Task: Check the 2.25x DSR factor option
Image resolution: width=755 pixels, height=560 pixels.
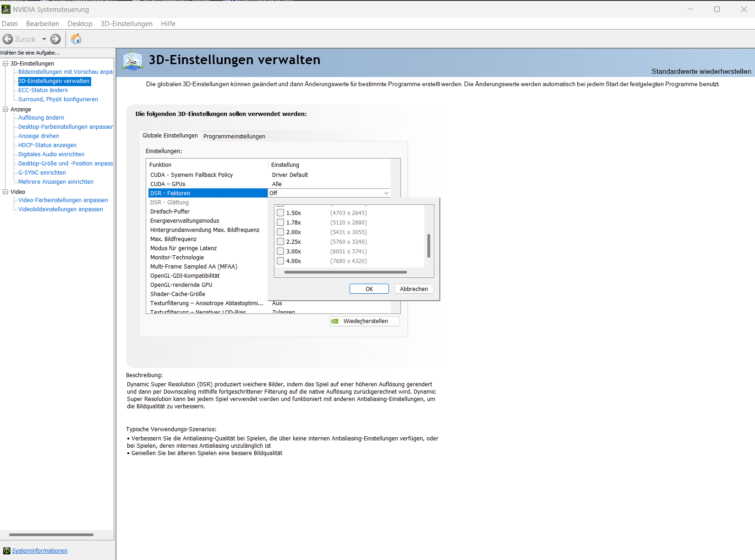Action: point(280,242)
